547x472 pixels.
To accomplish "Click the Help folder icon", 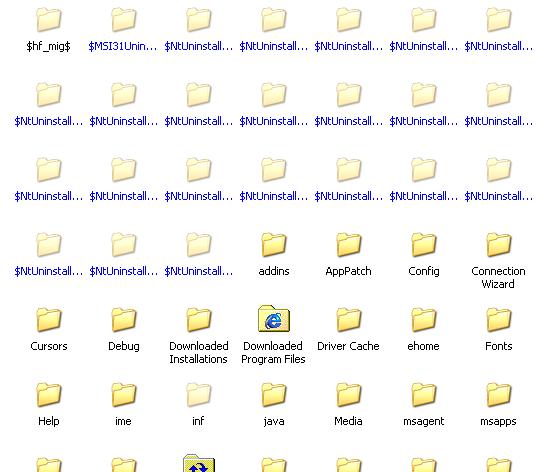I will point(49,395).
